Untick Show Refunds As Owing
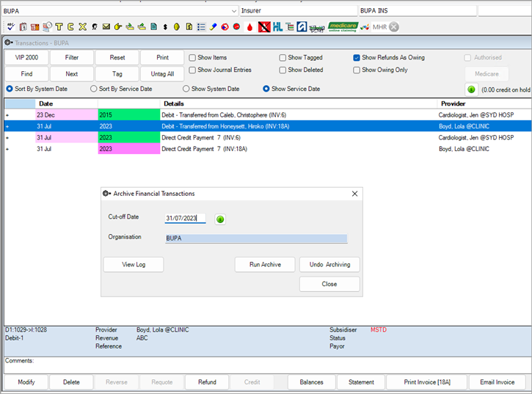The image size is (532, 394). click(357, 58)
